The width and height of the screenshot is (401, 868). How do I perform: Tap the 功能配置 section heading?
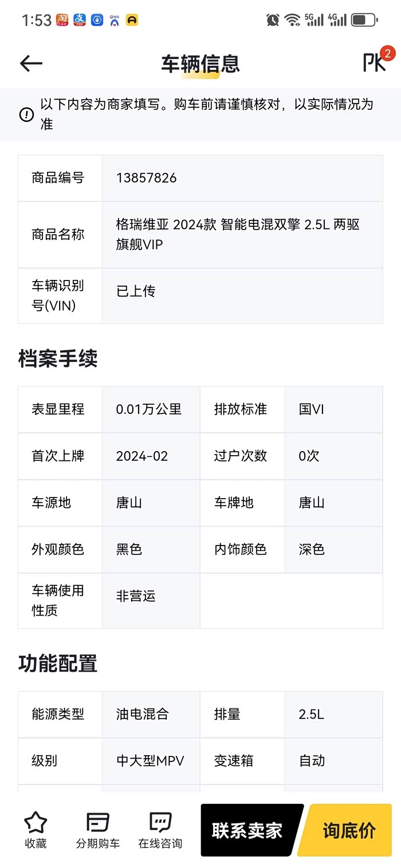(58, 663)
